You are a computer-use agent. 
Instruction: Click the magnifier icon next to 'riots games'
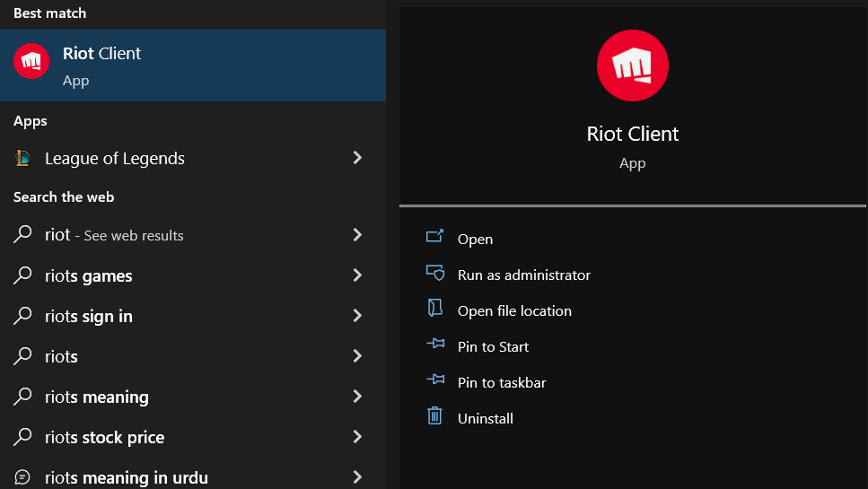pos(22,275)
